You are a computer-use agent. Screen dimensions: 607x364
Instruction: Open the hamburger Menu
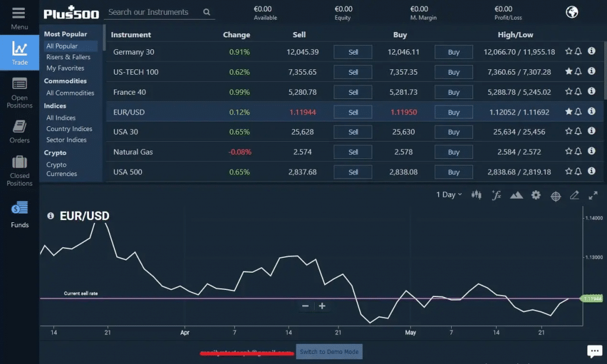(x=19, y=17)
